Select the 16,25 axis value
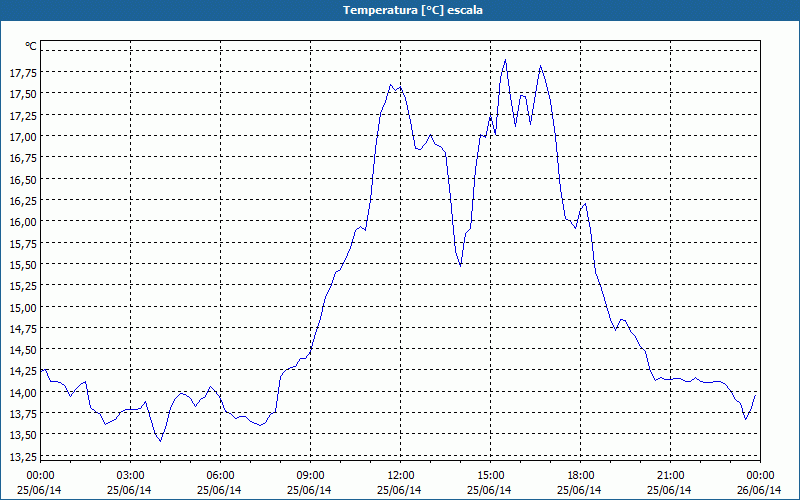 (x=23, y=201)
